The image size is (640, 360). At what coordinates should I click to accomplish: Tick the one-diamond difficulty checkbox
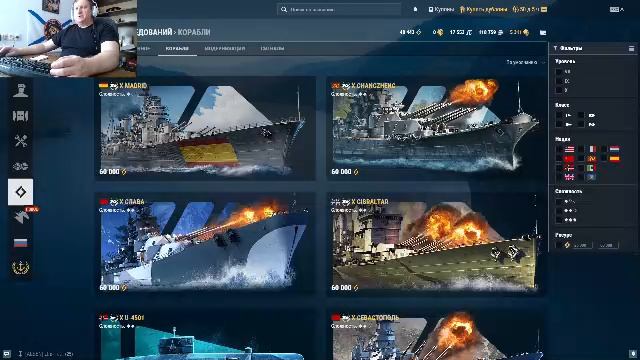click(x=559, y=202)
